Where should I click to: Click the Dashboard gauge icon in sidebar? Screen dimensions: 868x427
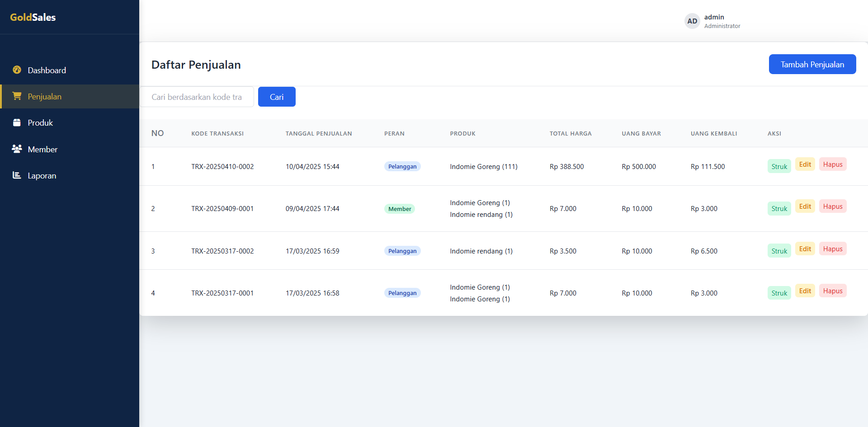point(17,70)
